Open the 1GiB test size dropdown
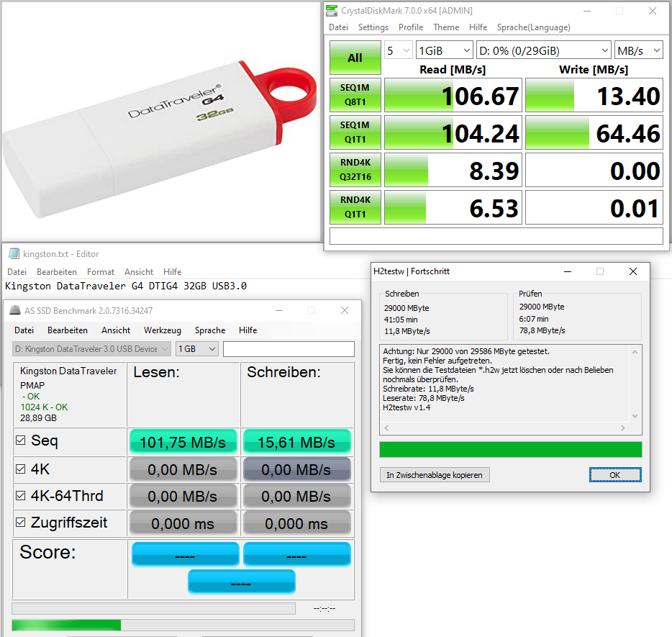The height and width of the screenshot is (637, 672). (445, 50)
